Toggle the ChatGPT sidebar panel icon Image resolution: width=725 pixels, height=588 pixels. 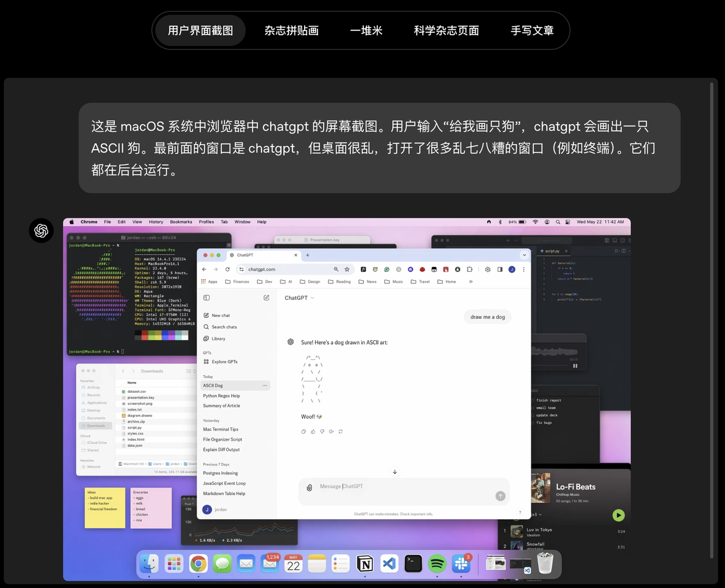point(206,298)
